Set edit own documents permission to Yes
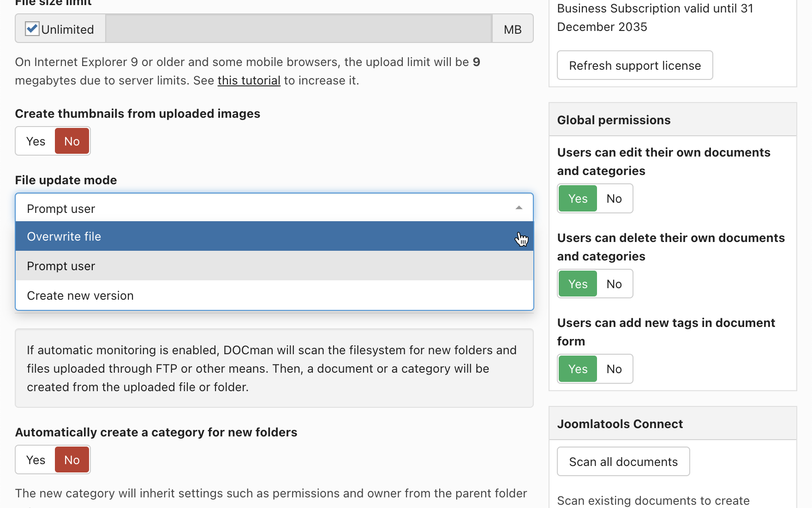The width and height of the screenshot is (812, 508). pyautogui.click(x=578, y=199)
